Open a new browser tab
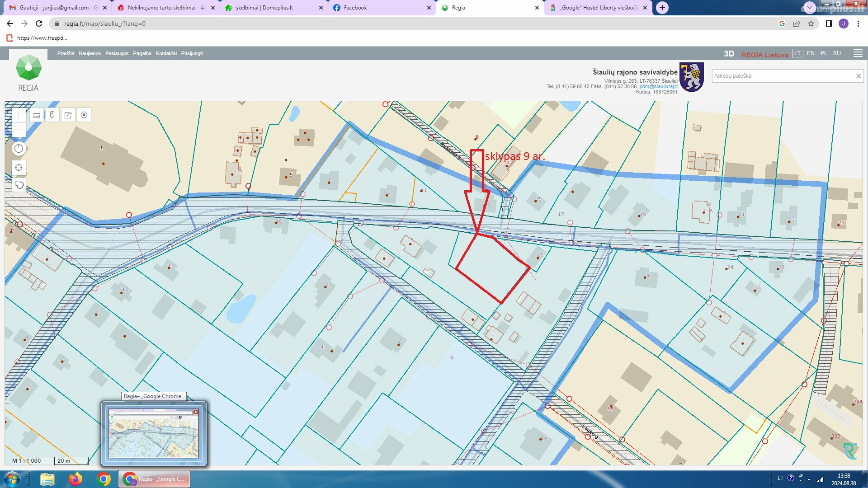The image size is (868, 488). tap(662, 8)
